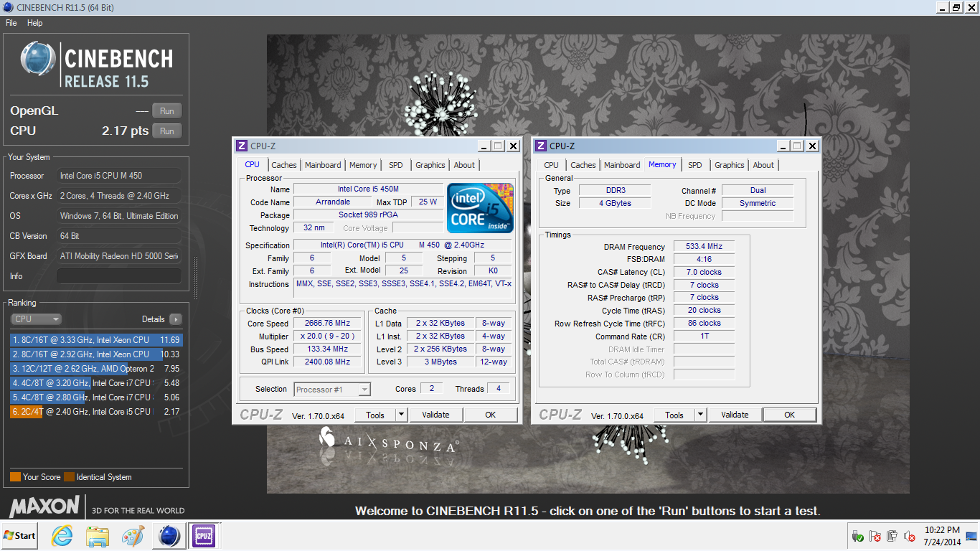Open the Start menu
The height and width of the screenshot is (551, 980).
(x=20, y=536)
